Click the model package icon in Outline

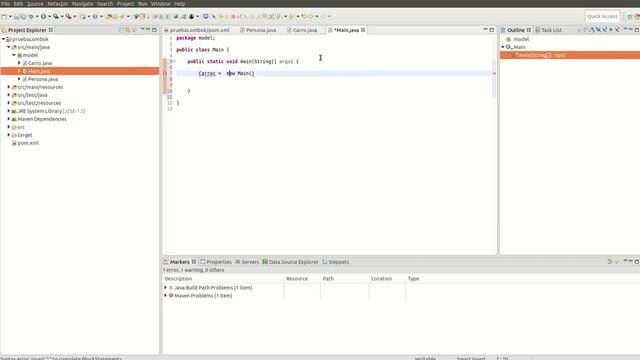tap(509, 39)
